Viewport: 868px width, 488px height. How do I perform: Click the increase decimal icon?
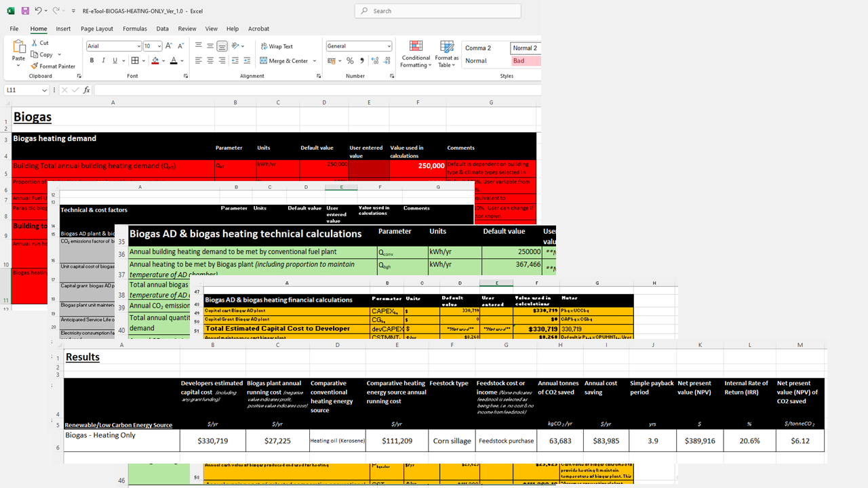coord(374,60)
